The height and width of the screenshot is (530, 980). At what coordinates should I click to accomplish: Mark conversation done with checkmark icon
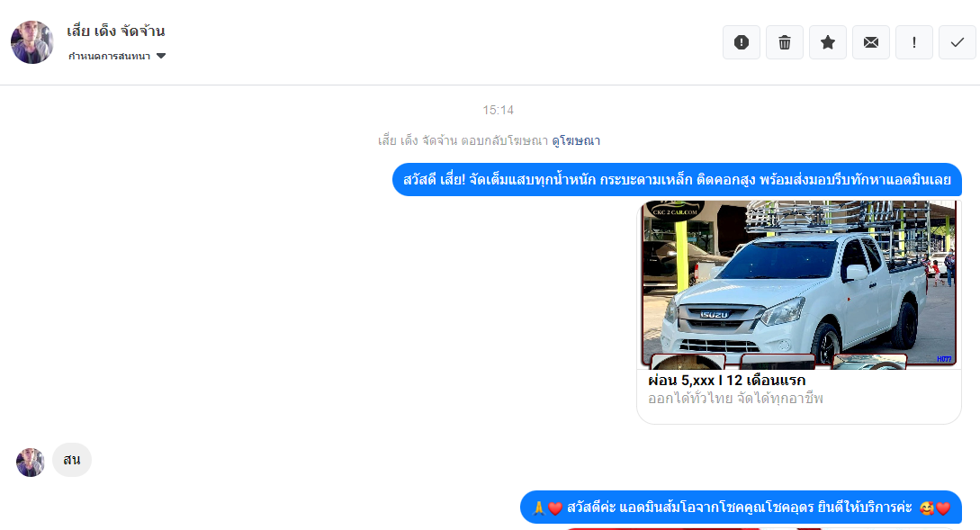[x=957, y=42]
